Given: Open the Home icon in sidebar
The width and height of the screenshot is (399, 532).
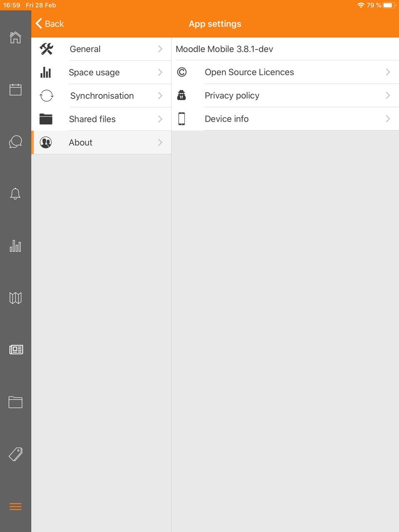Looking at the screenshot, I should tap(15, 37).
